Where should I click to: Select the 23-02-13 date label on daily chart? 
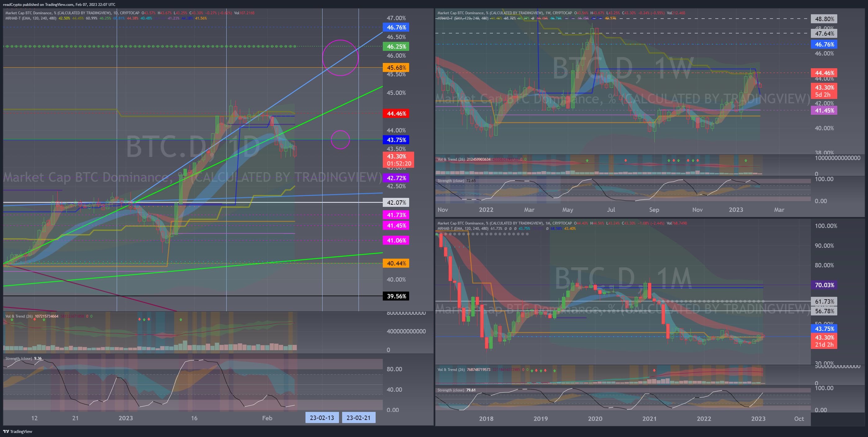coord(322,417)
